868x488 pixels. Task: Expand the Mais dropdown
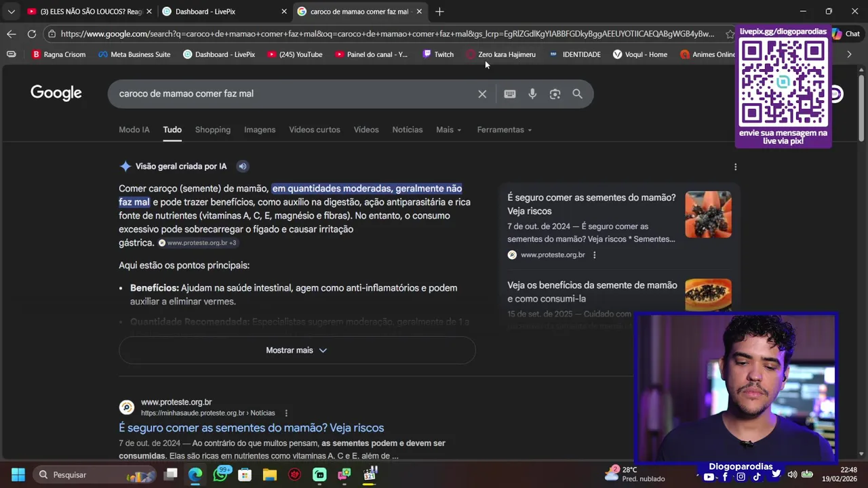(x=448, y=129)
